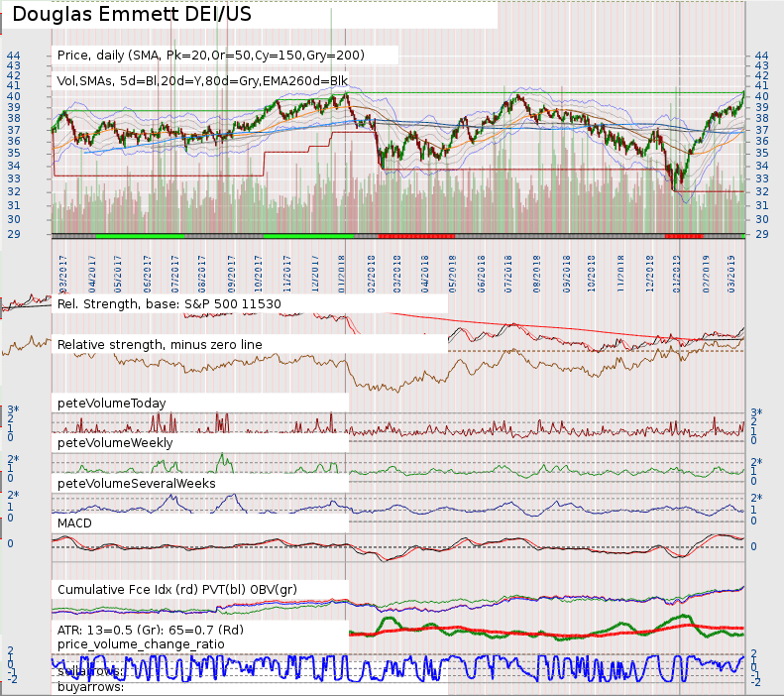Click "Relative strength, minus zero line" label
This screenshot has height=696, width=784.
pyautogui.click(x=160, y=344)
